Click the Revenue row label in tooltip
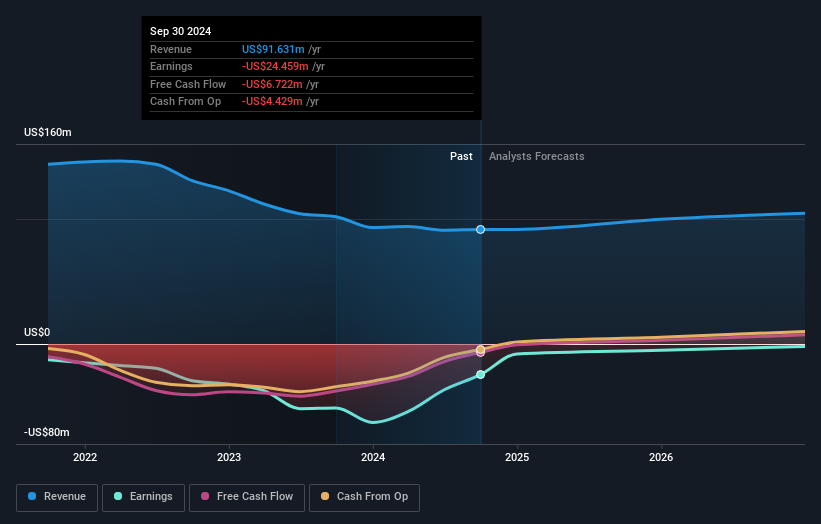821x524 pixels. (171, 49)
